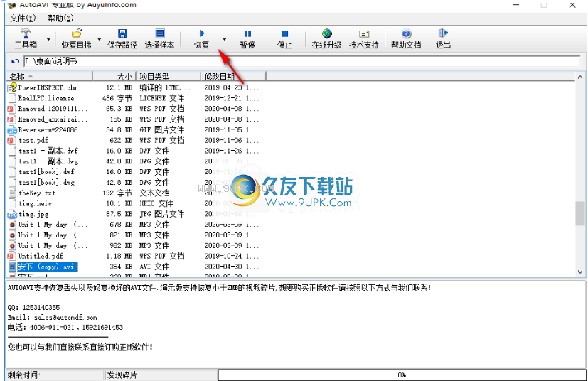Select the Reverse-u=224086... GIF file

[53, 130]
